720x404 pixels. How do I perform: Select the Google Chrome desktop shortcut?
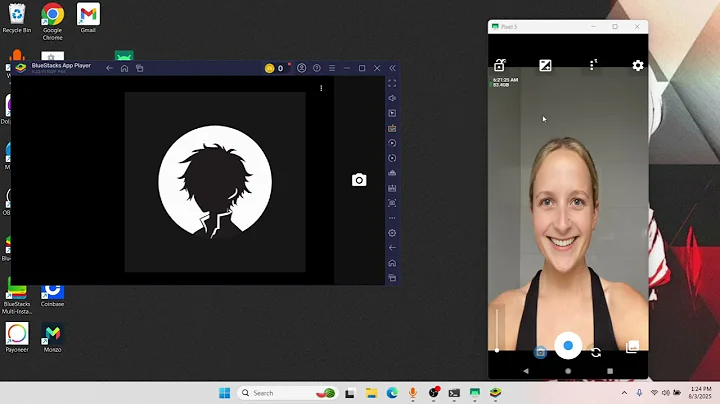tap(52, 22)
